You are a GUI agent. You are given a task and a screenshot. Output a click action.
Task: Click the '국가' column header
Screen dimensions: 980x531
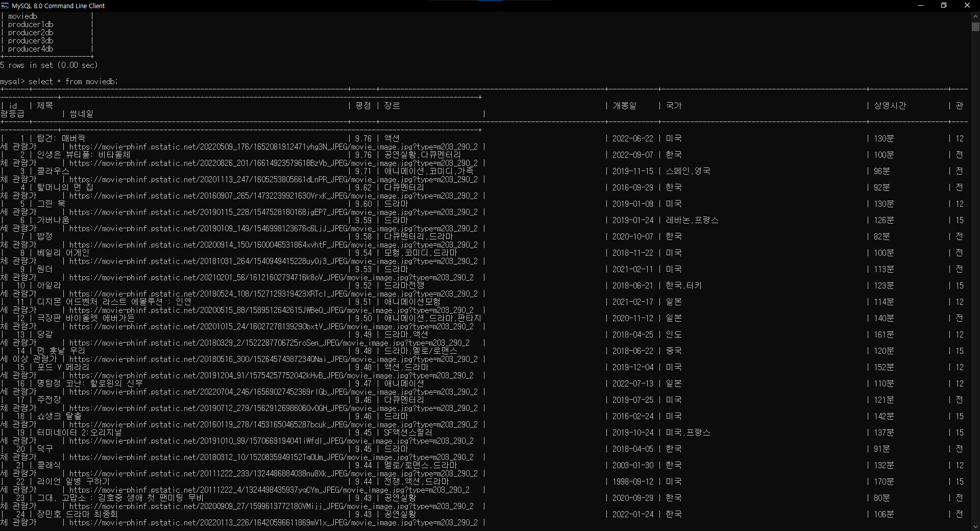click(674, 106)
